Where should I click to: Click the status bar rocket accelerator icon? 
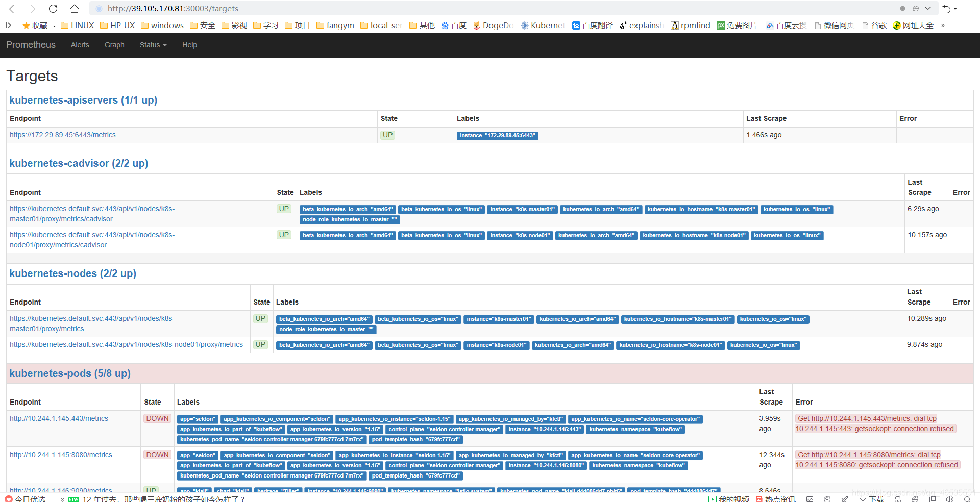(845, 499)
